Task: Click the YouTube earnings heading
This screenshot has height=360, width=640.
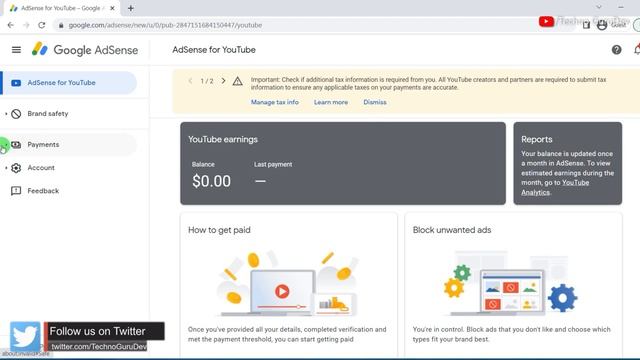Action: (x=223, y=140)
